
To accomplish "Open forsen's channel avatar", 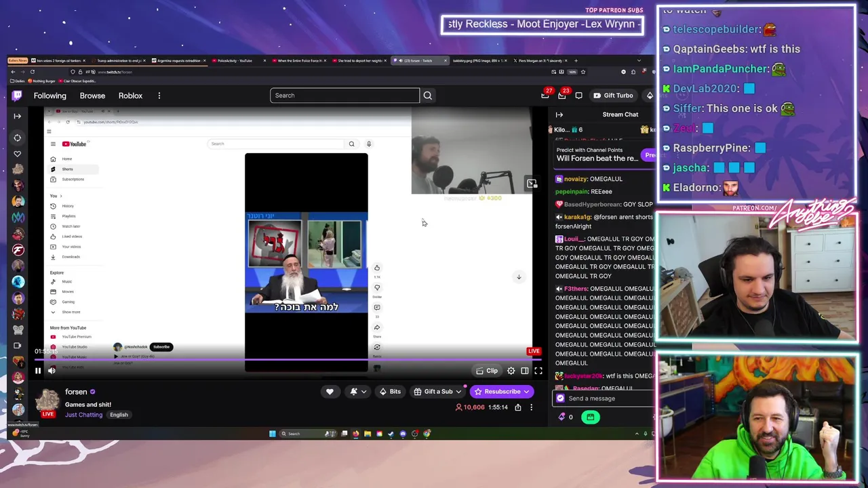I will 47,401.
